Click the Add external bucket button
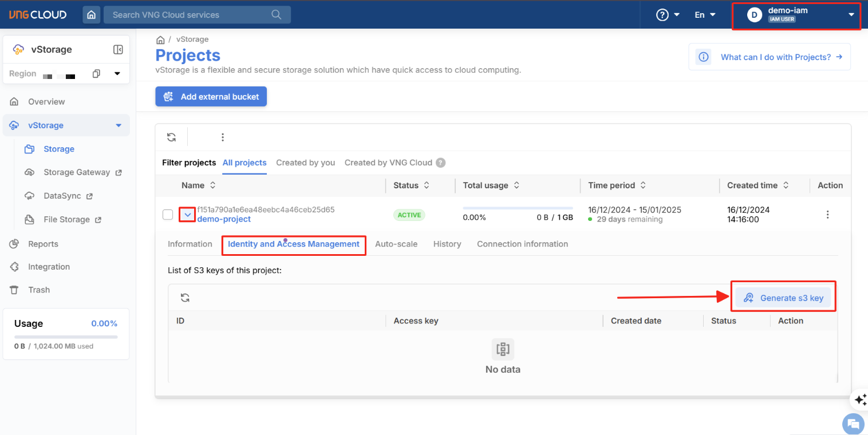The height and width of the screenshot is (435, 868). coord(211,97)
